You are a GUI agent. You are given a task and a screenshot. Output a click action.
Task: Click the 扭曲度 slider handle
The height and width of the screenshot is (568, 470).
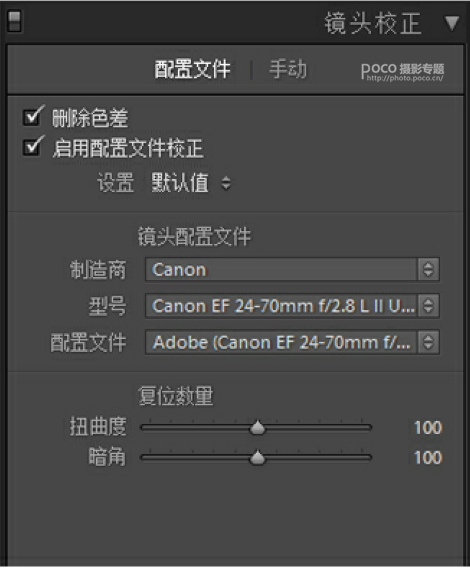tap(258, 427)
